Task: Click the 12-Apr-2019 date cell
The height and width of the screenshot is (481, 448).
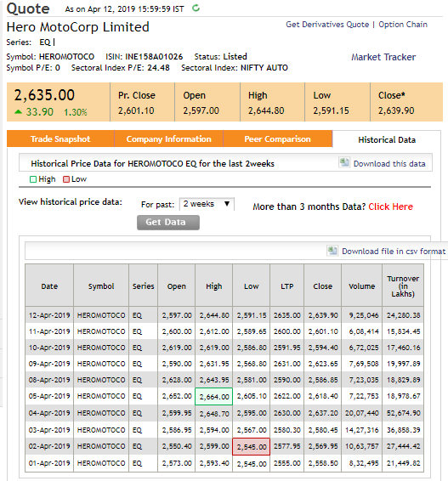Action: coord(49,315)
